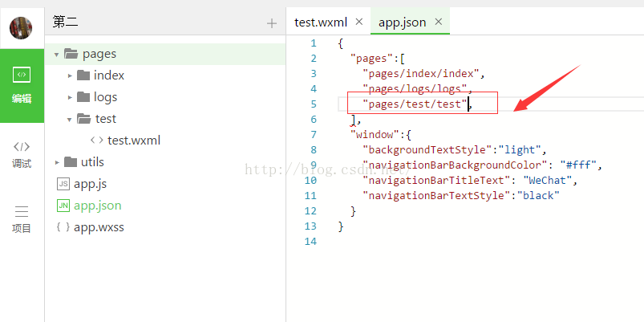Open the Project (项目) section

pyautogui.click(x=22, y=218)
